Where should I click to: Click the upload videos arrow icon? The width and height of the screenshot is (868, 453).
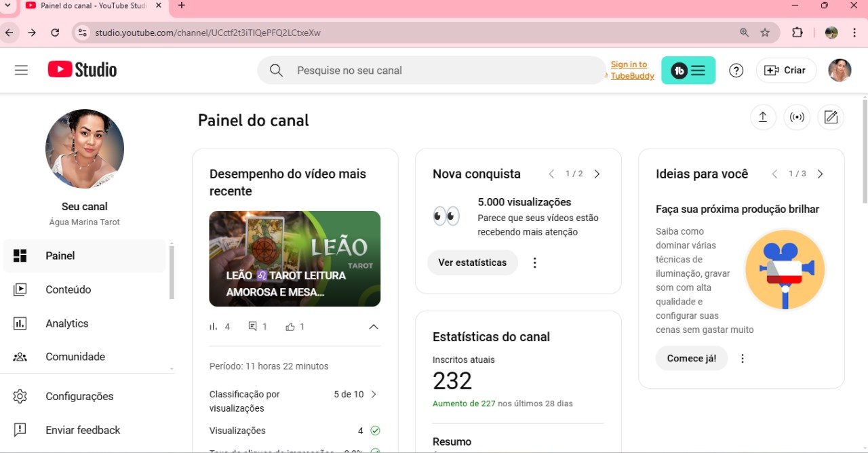pos(763,117)
